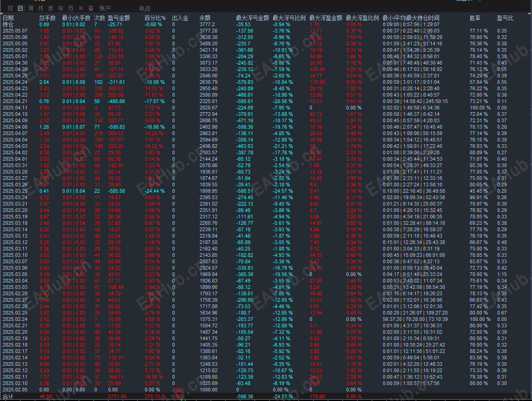Click the floating loss ratio -21.21 %
Viewport: 532px width, 401px height.
pos(282,146)
